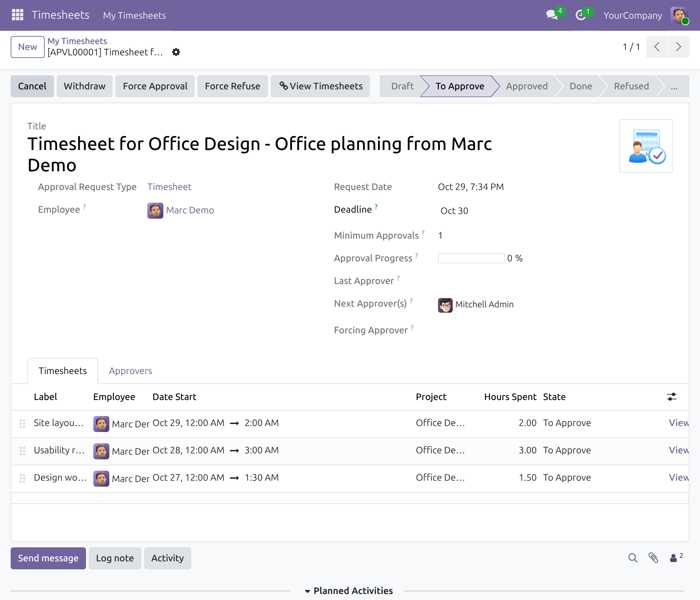Click the Timesheets app title
This screenshot has height=600, width=700.
(60, 15)
